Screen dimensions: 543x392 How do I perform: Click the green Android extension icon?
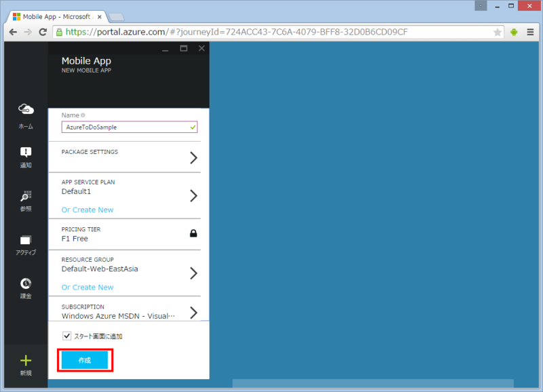point(514,32)
